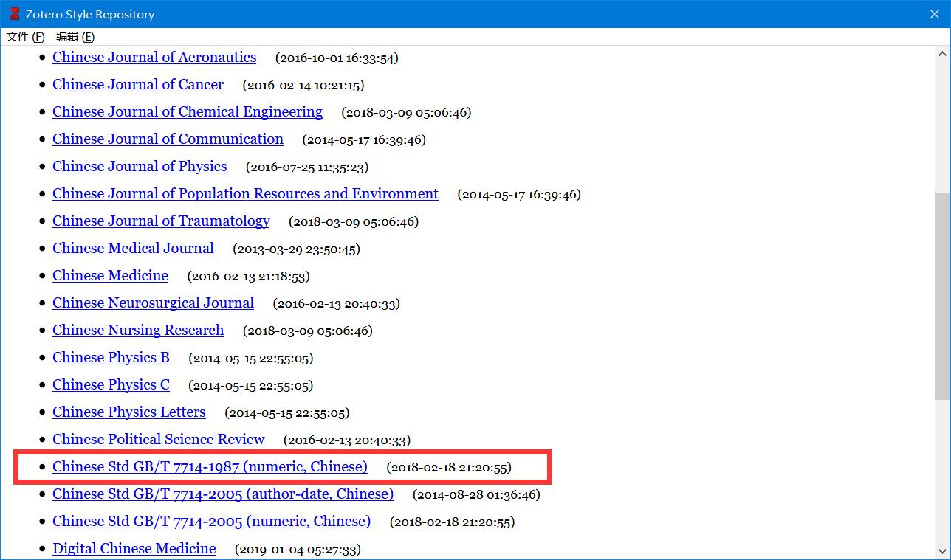Screen dimensions: 951x560
Task: Install GB/T 7714-2005 author-date Chinese style
Action: 223,494
